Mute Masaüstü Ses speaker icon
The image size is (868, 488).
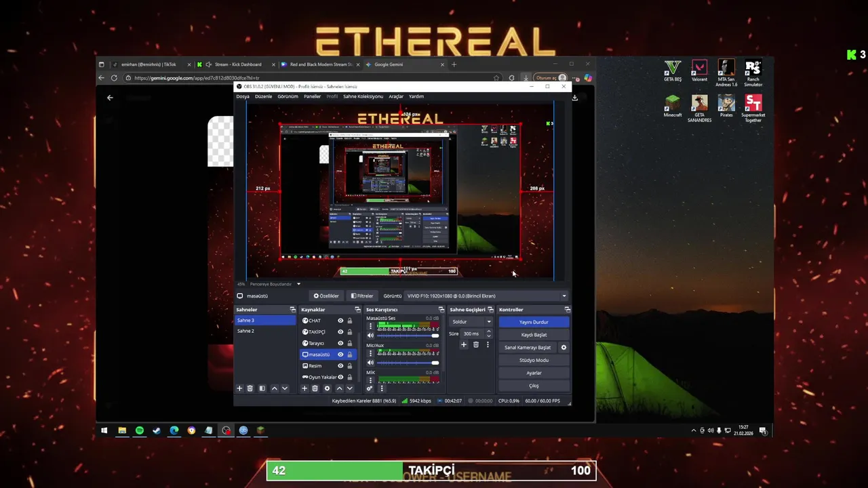pyautogui.click(x=370, y=335)
